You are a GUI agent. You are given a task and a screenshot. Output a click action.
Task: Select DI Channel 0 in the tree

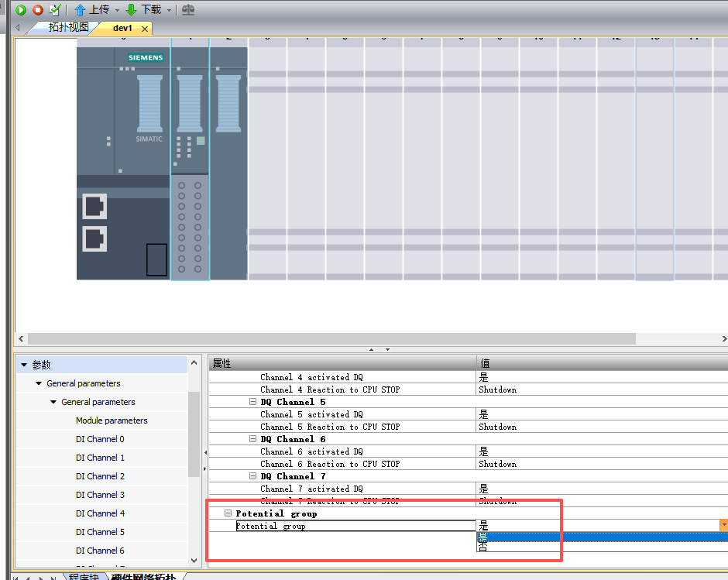100,439
